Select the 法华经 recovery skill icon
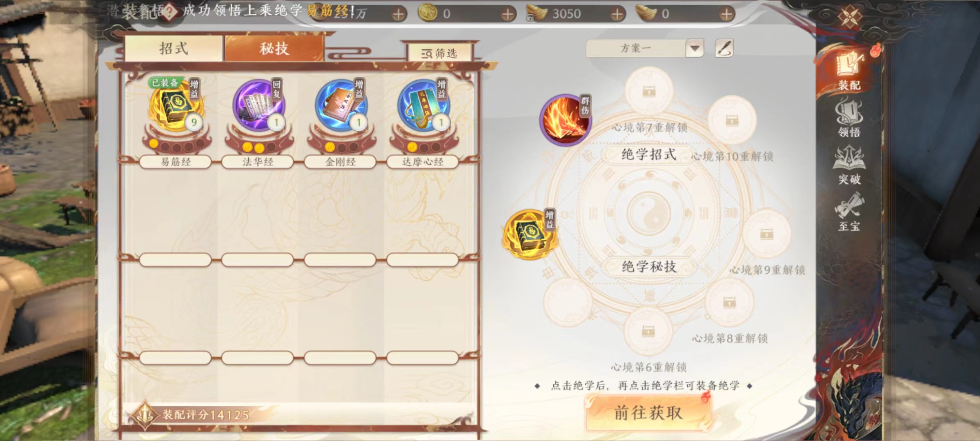This screenshot has height=441, width=980. [x=258, y=105]
